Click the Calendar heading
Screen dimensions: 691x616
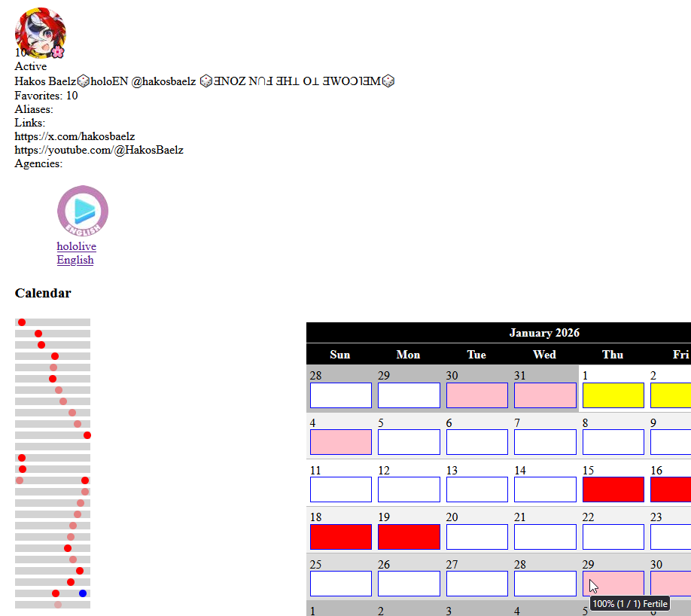coord(43,293)
